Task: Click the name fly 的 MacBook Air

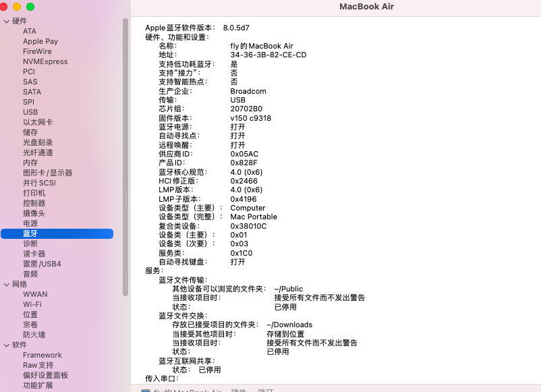Action: 262,46
